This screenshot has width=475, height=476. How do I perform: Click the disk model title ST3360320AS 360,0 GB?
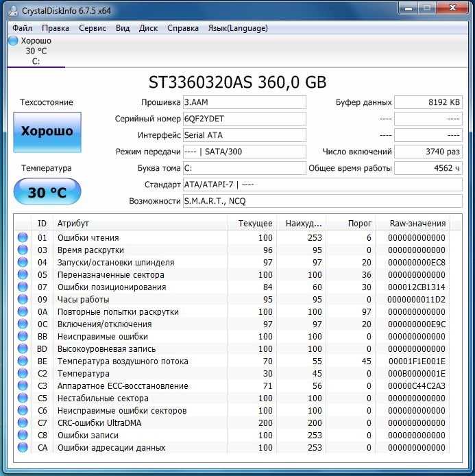237,82
